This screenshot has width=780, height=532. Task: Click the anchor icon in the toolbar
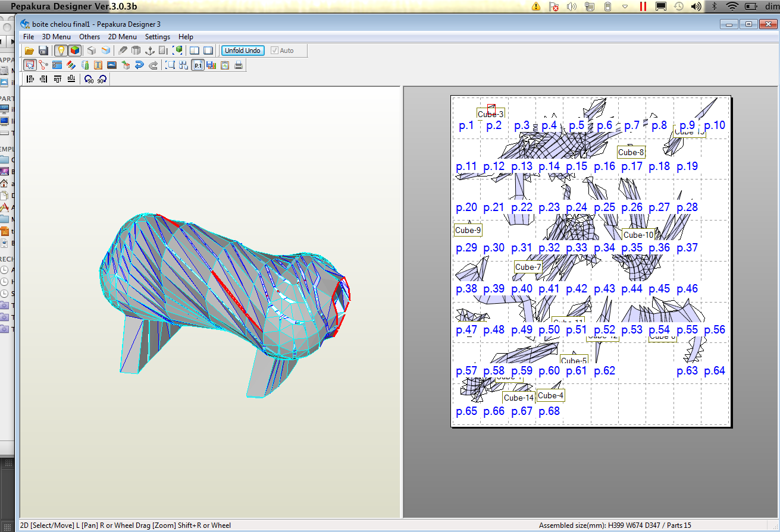point(150,51)
